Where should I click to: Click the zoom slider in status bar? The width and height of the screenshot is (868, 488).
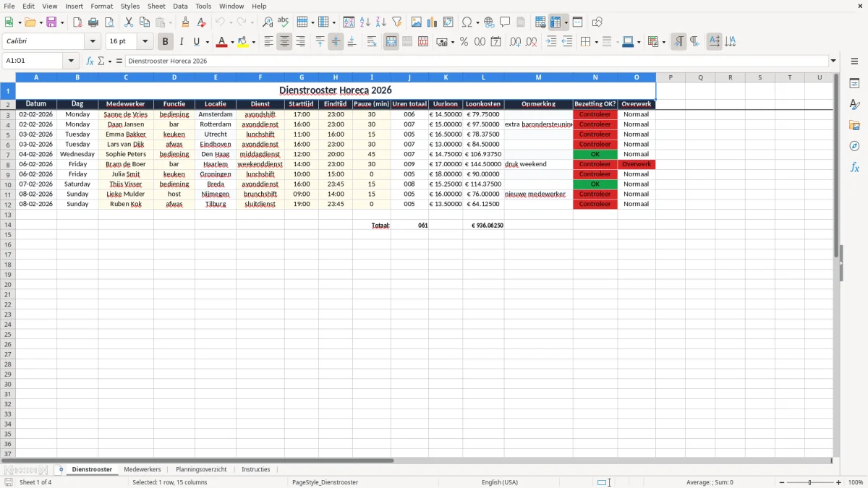pyautogui.click(x=810, y=482)
